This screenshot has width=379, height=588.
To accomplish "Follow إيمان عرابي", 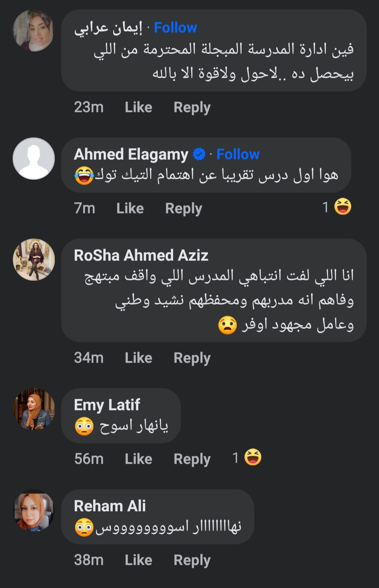I will point(175,28).
